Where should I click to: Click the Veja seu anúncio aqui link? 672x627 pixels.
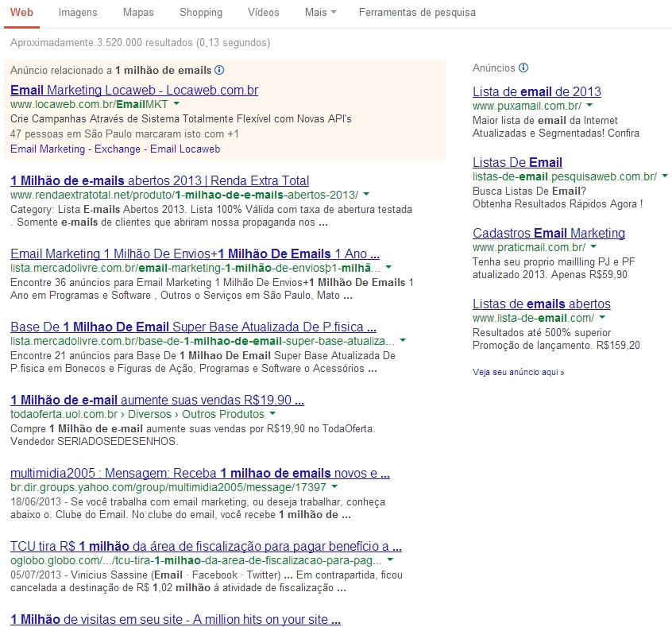point(518,372)
